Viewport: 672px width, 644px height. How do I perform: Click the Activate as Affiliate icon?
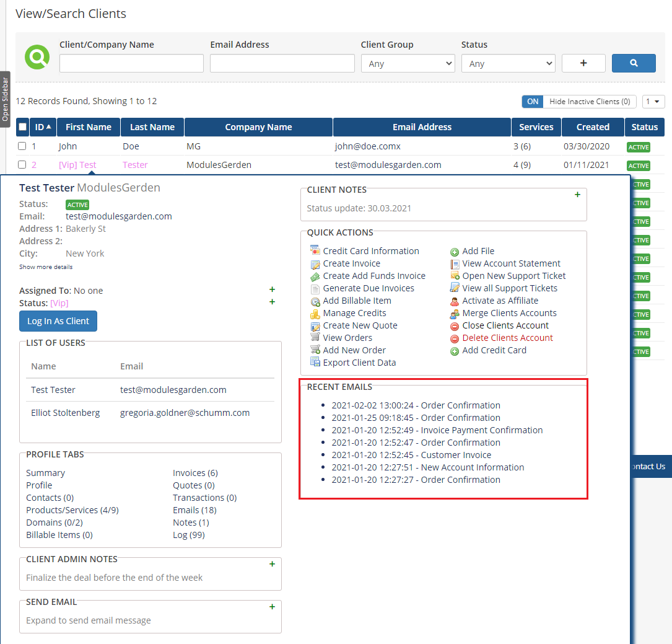(x=454, y=301)
